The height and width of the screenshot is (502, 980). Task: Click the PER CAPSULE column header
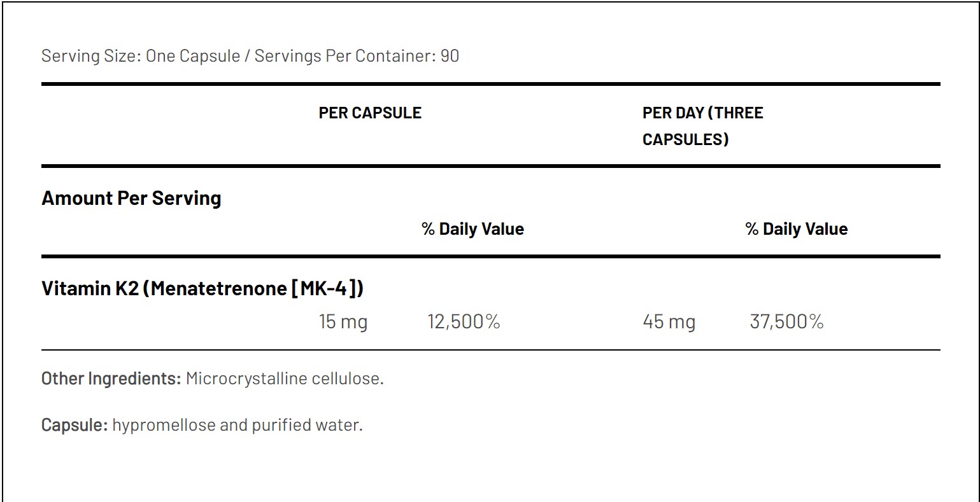(x=370, y=113)
